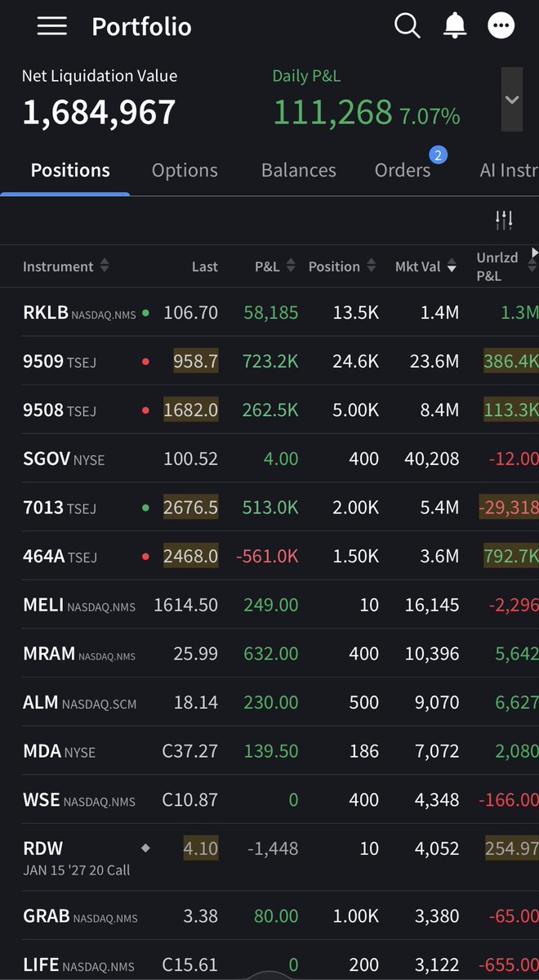Open the hamburger navigation menu
This screenshot has height=980, width=539.
click(x=51, y=26)
